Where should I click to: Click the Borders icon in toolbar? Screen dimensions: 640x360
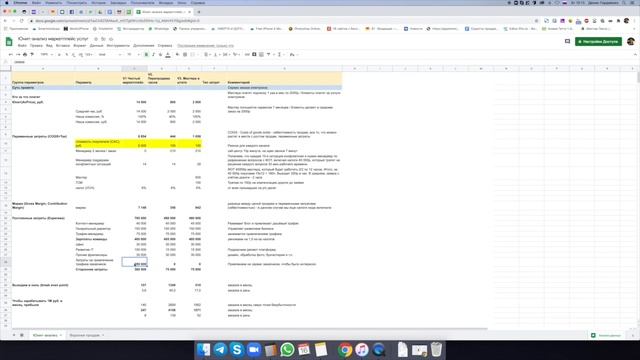[185, 54]
